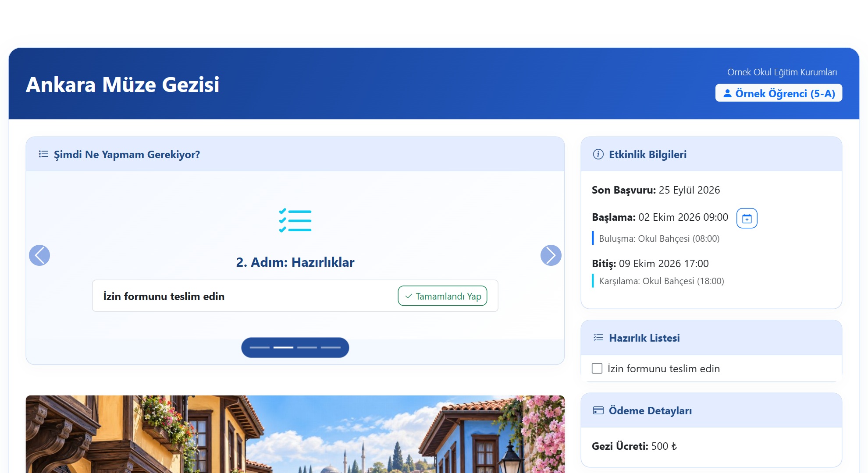Click the Ankara Müze Gezisi title
Image resolution: width=868 pixels, height=473 pixels.
click(123, 85)
